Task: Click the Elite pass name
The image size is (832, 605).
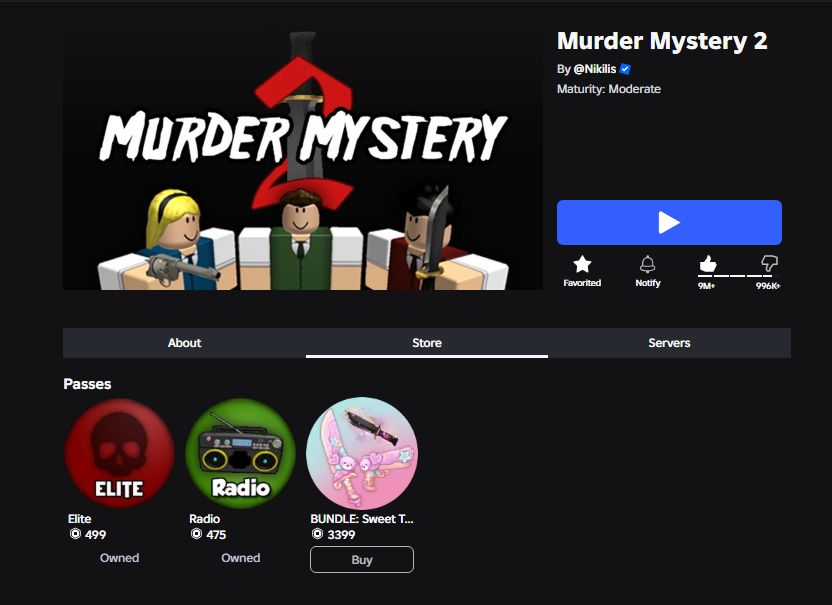Action: (80, 519)
